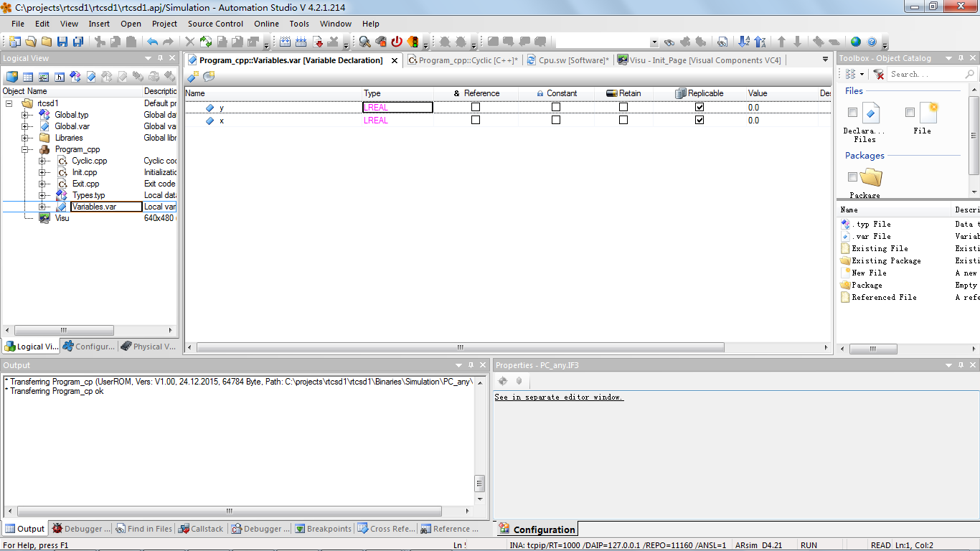Toggle the Constant checkbox for variable y
980x551 pixels.
(556, 107)
